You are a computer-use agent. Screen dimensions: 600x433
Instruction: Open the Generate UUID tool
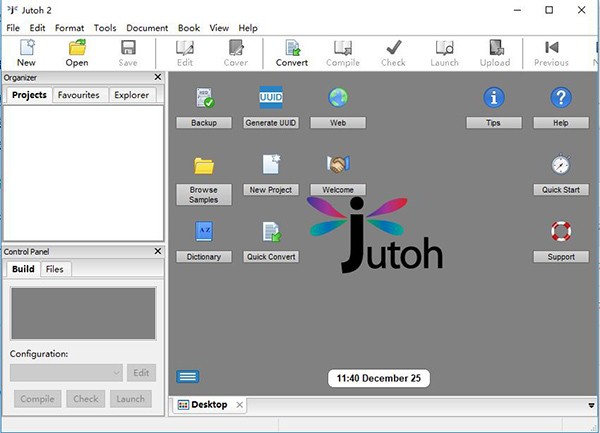tap(271, 99)
